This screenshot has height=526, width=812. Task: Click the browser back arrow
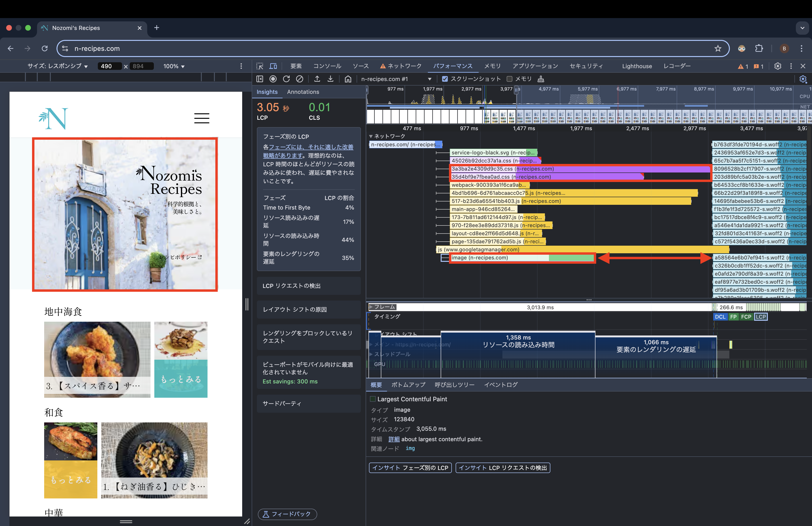[x=11, y=48]
